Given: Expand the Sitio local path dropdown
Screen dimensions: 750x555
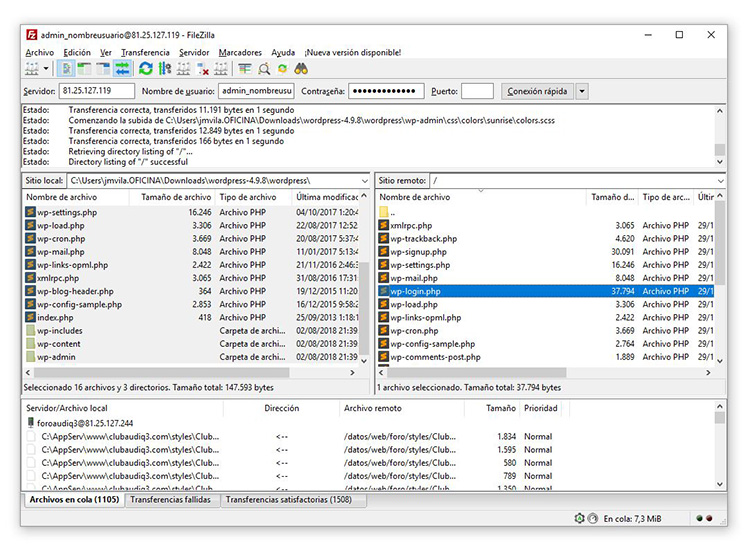Looking at the screenshot, I should (364, 181).
